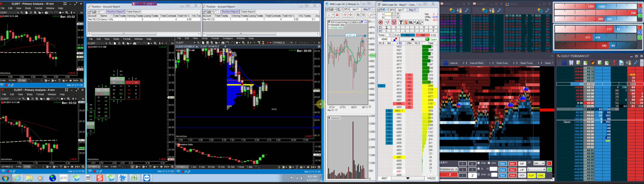Click print icon in left Position Account Report
The image size is (644, 184).
pyautogui.click(x=95, y=12)
